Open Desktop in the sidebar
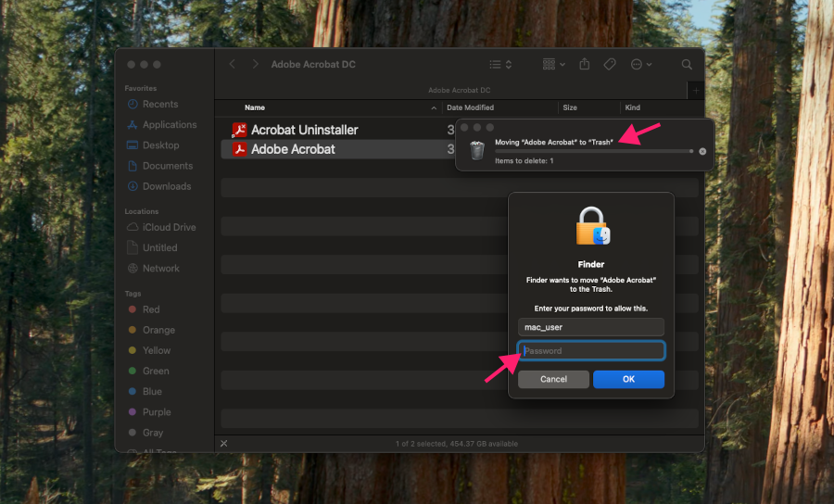This screenshot has width=834, height=504. point(160,145)
